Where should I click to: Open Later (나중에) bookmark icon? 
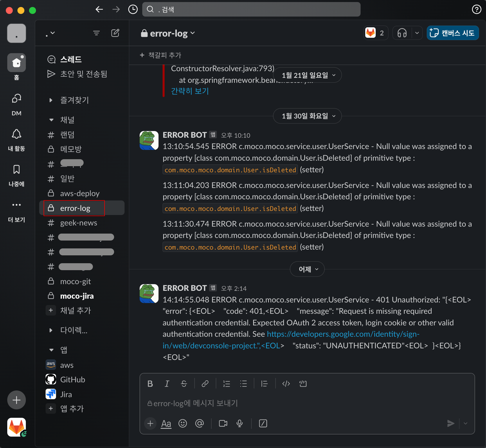click(17, 176)
